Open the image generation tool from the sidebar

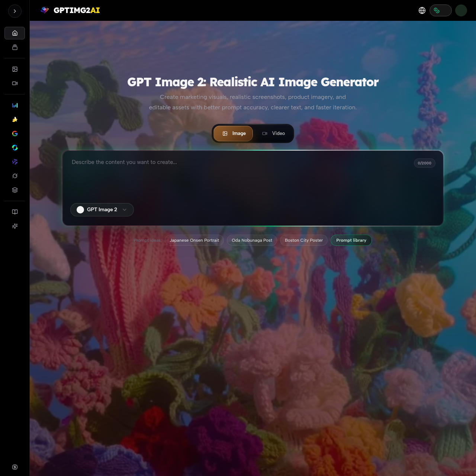[x=15, y=69]
